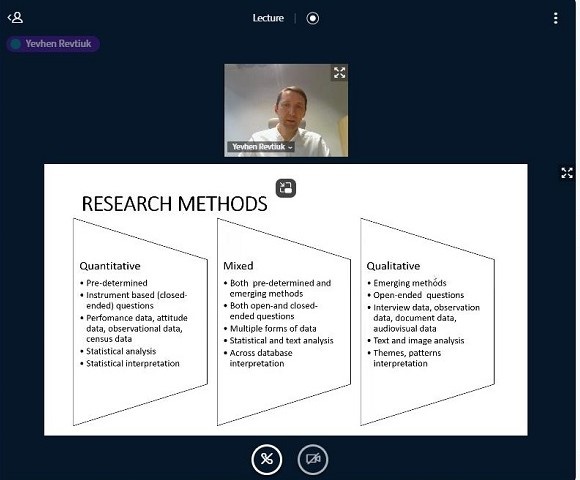Viewport: 580px width, 480px height.
Task: Toggle the audio button in bottom bar
Action: tap(266, 459)
